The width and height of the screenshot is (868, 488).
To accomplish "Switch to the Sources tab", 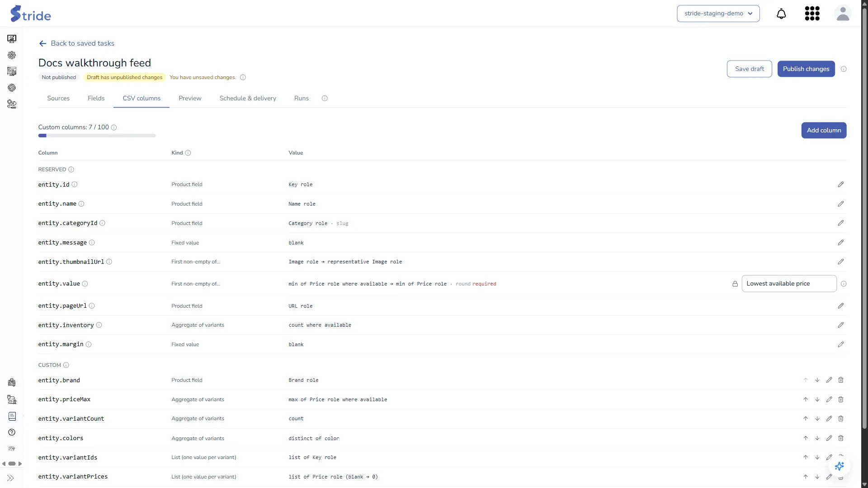I will point(58,98).
